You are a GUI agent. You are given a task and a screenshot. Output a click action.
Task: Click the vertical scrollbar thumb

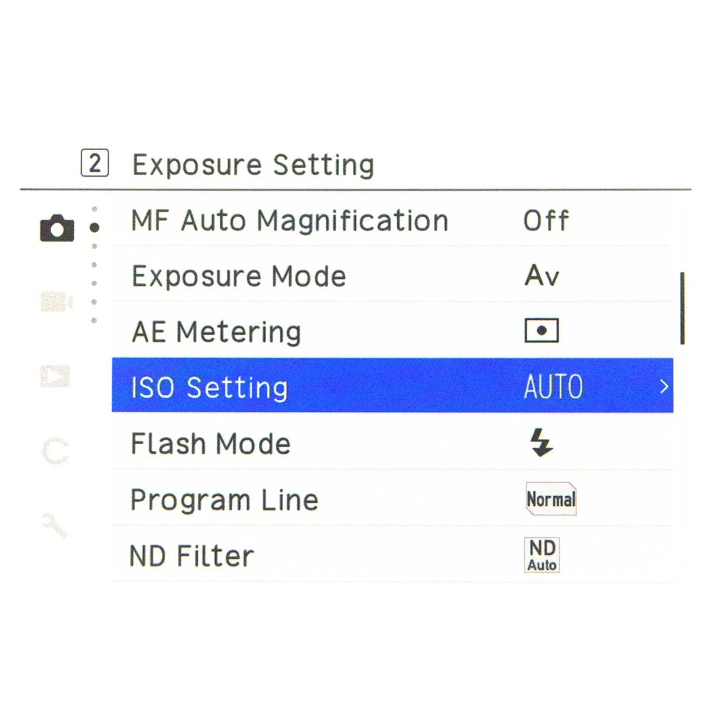click(682, 308)
